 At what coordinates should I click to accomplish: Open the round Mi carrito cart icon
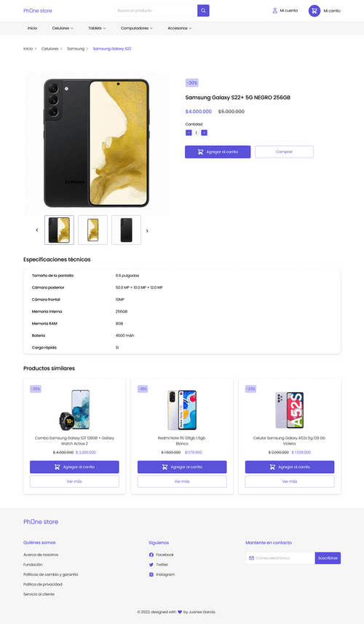[314, 11]
